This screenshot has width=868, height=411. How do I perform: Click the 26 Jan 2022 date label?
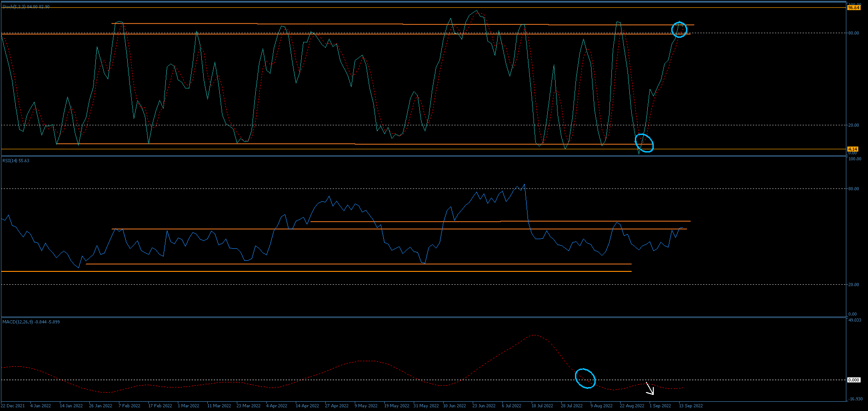101,406
